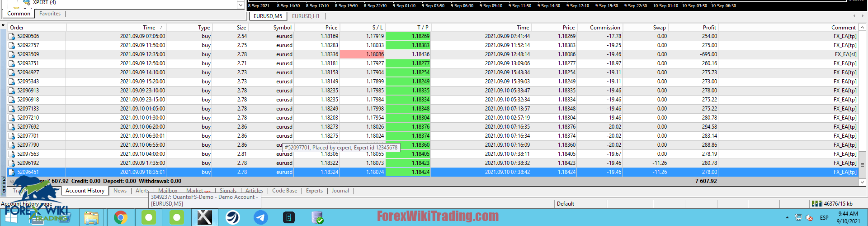Open the EURUSD,M5 chart tab
The height and width of the screenshot is (226, 868).
268,16
